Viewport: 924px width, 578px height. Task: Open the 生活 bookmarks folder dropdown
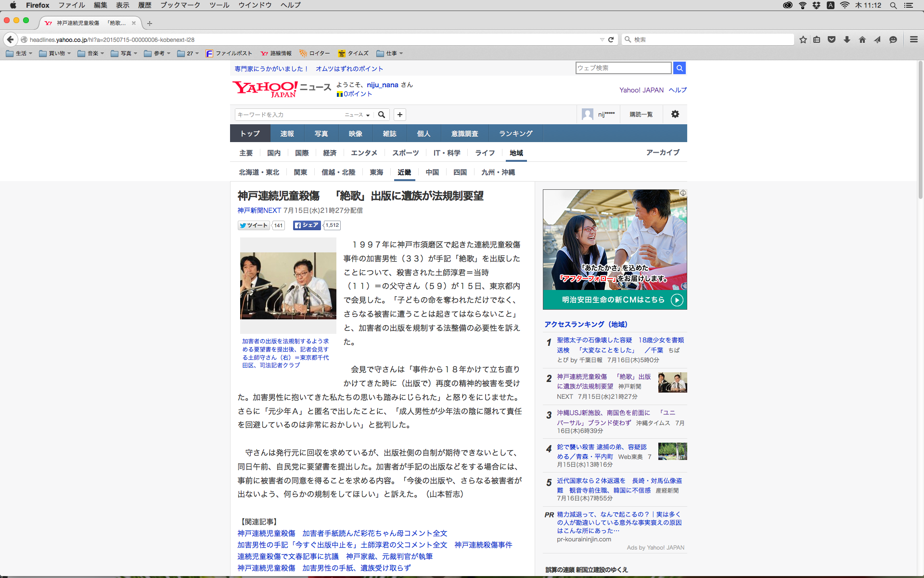point(19,53)
